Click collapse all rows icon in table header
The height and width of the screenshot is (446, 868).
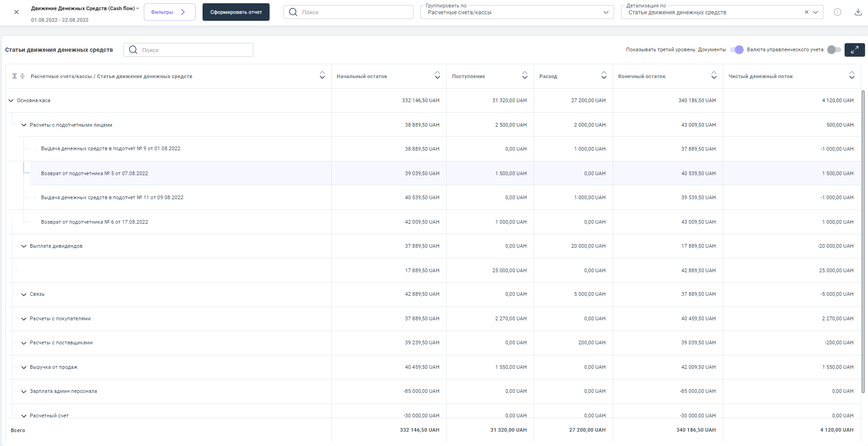coord(22,76)
